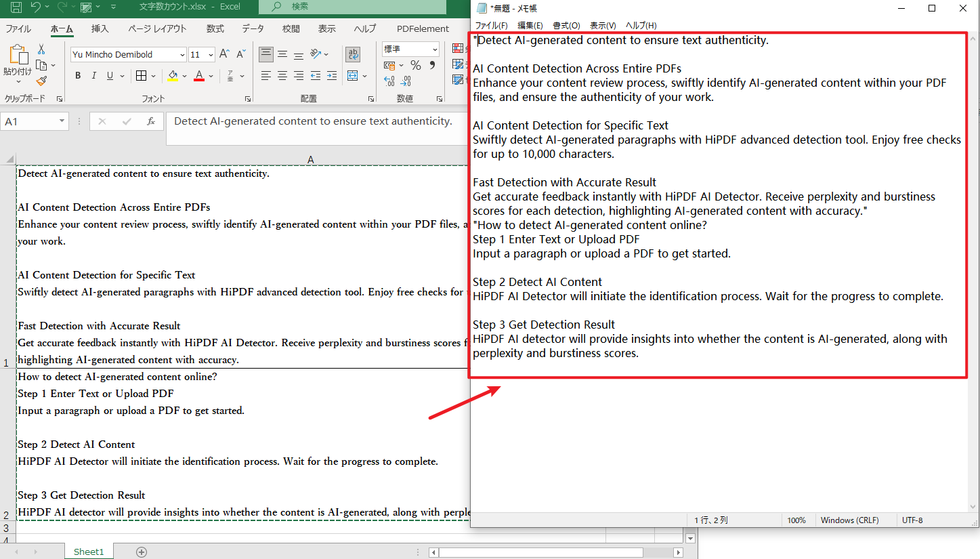Click Decrease Decimal icon
The height and width of the screenshot is (559, 980).
406,81
